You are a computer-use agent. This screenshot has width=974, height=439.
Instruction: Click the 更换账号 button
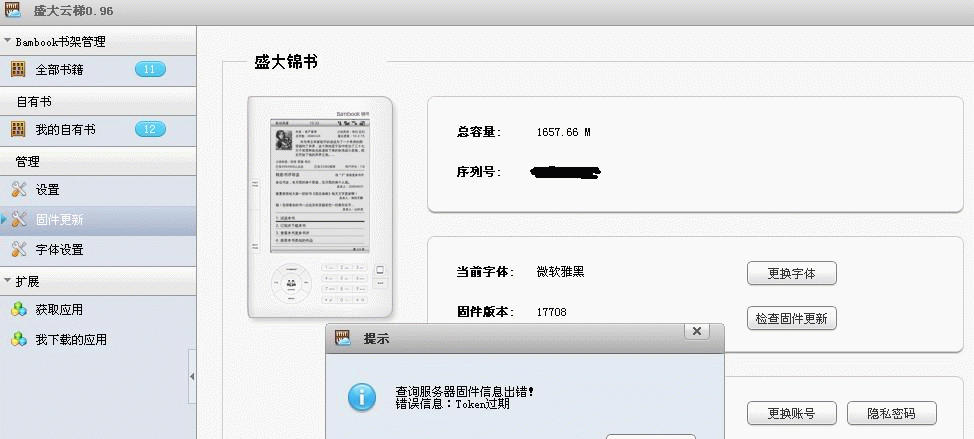coord(791,414)
